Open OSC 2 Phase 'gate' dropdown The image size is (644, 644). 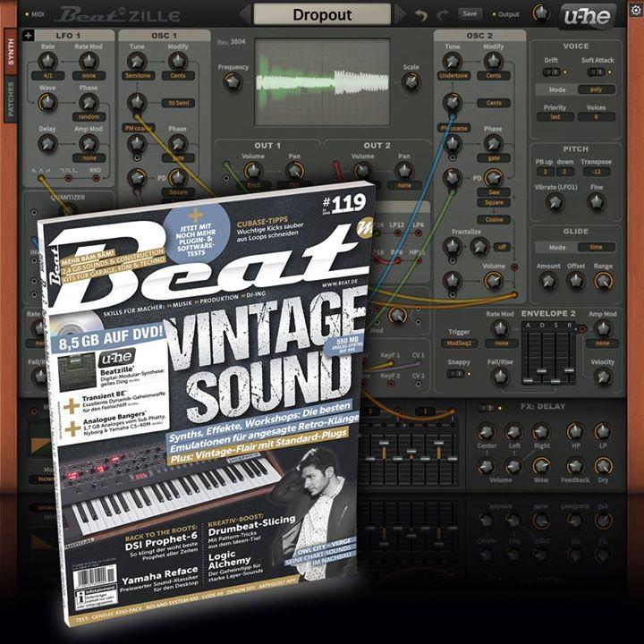[x=494, y=157]
